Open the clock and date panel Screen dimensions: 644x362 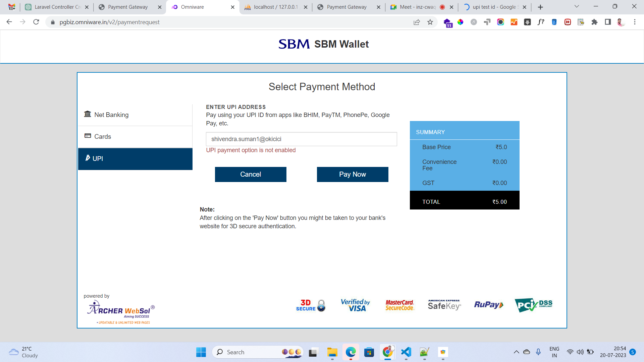point(613,352)
